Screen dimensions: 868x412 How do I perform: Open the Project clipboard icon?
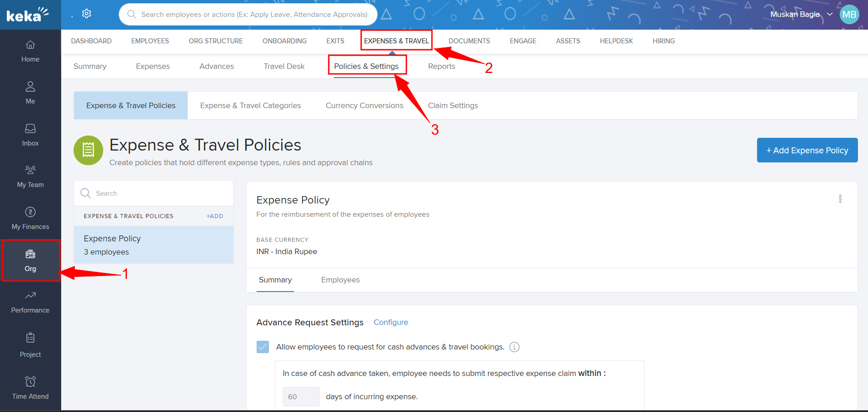coord(30,338)
